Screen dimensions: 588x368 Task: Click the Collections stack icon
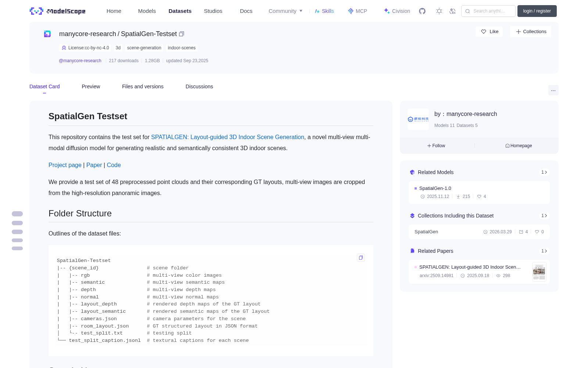pyautogui.click(x=412, y=216)
